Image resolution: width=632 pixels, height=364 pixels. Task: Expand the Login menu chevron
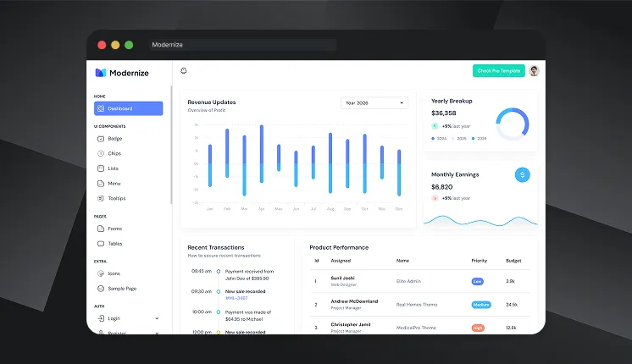pos(157,318)
